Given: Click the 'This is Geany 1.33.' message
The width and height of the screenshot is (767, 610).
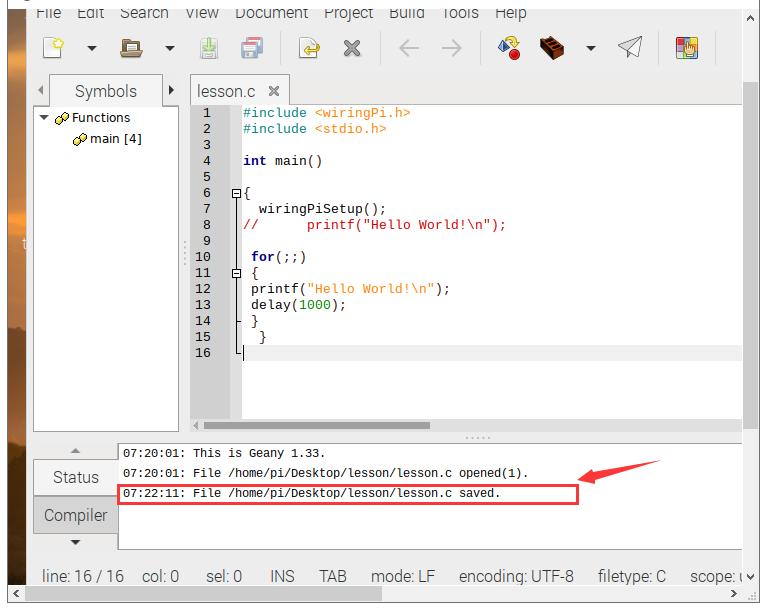Looking at the screenshot, I should tap(224, 453).
